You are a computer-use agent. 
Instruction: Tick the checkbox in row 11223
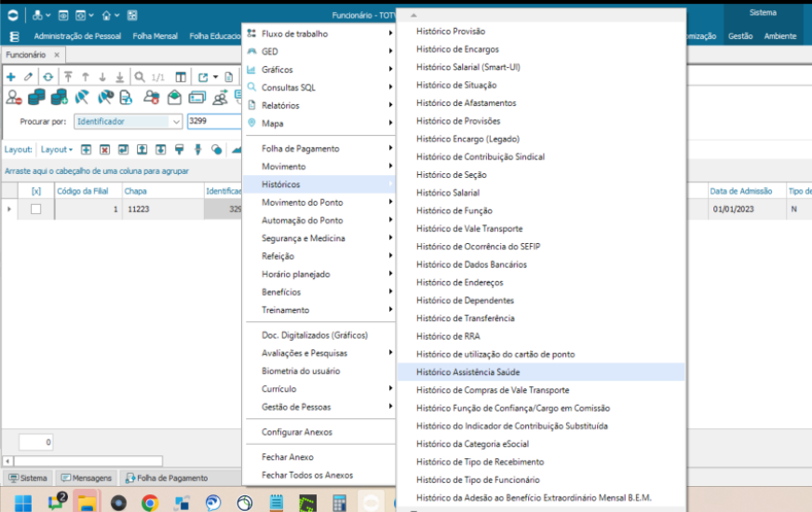tap(35, 209)
